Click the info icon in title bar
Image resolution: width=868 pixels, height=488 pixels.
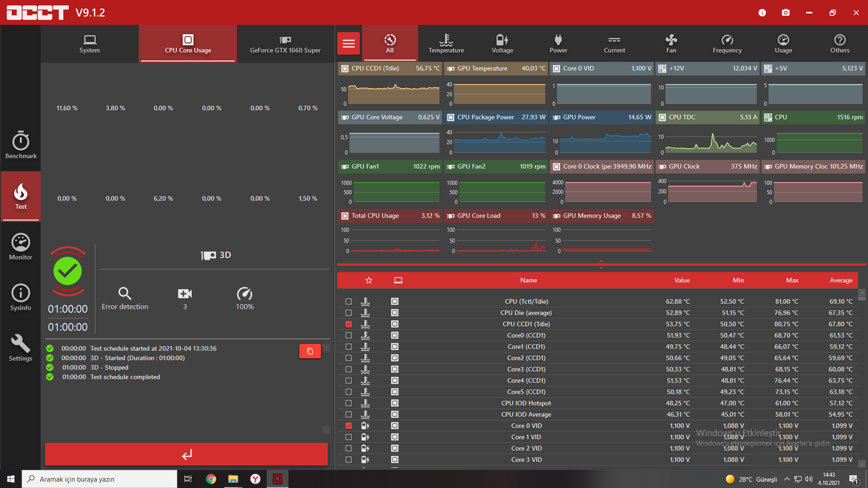click(762, 13)
